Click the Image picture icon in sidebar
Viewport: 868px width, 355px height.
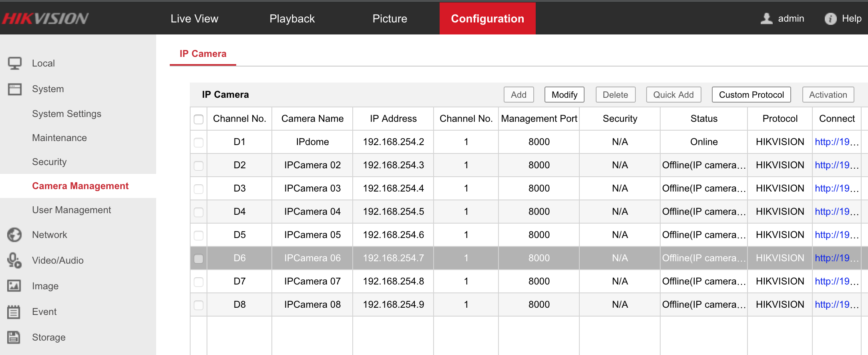tap(14, 286)
